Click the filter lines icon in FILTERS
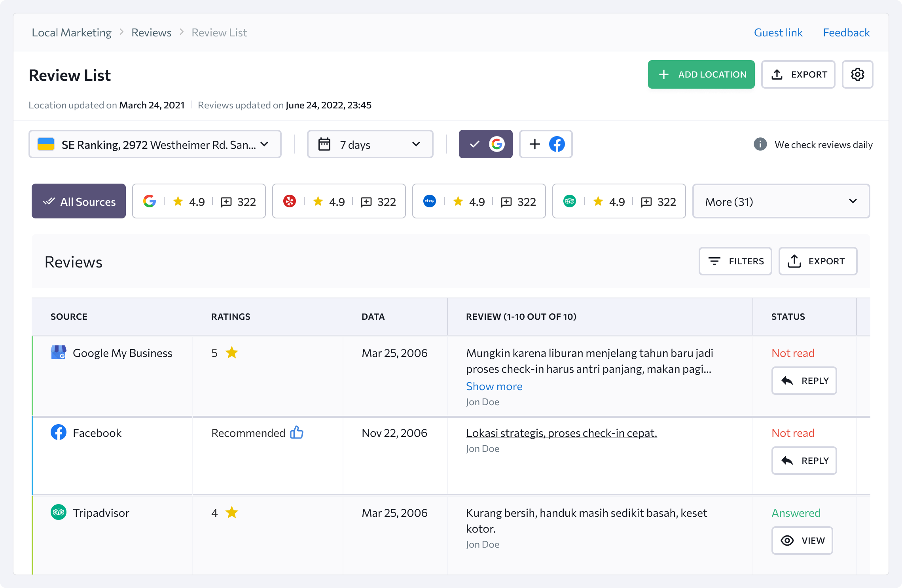This screenshot has width=902, height=588. pos(714,261)
